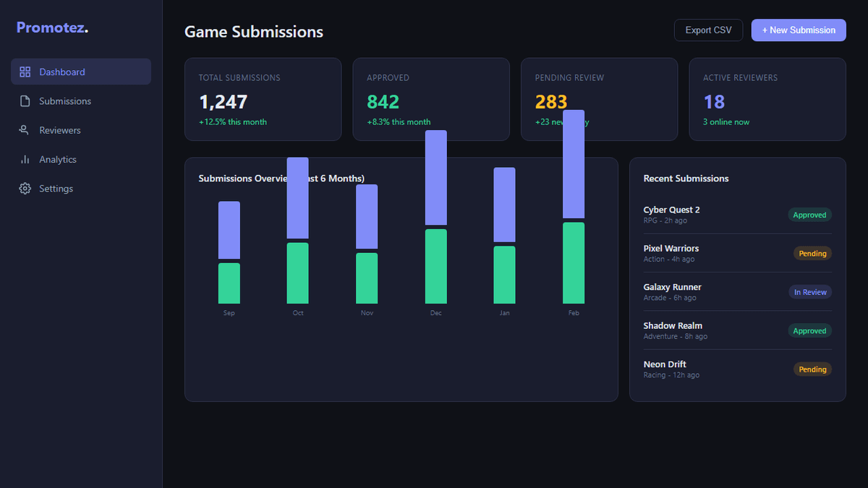Click the Jan axis label
This screenshot has height=488, width=868.
[x=505, y=313]
